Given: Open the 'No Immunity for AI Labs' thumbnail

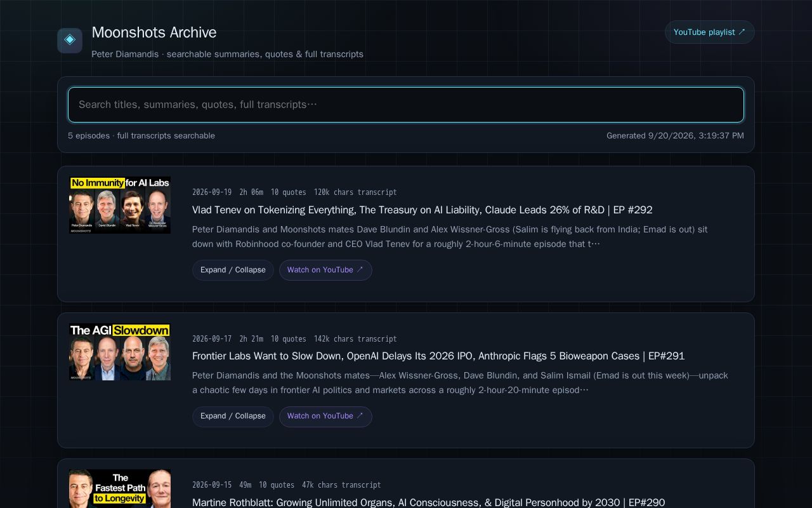Looking at the screenshot, I should pyautogui.click(x=120, y=205).
